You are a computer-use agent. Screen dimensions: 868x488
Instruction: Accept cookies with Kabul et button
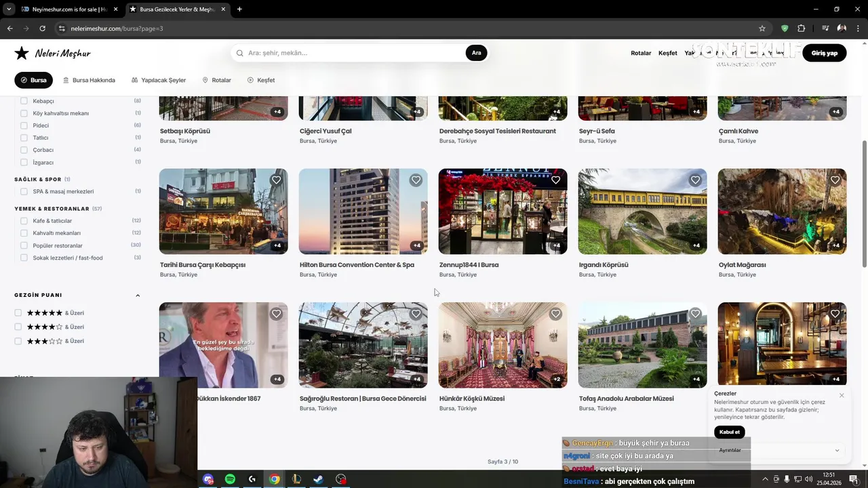pyautogui.click(x=730, y=432)
